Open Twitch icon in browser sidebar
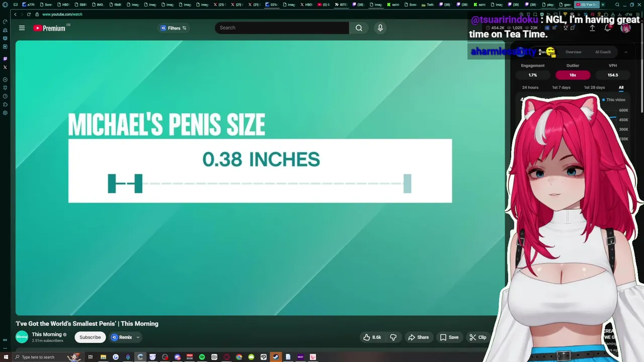Screen dimensions: 644x362 5,59
